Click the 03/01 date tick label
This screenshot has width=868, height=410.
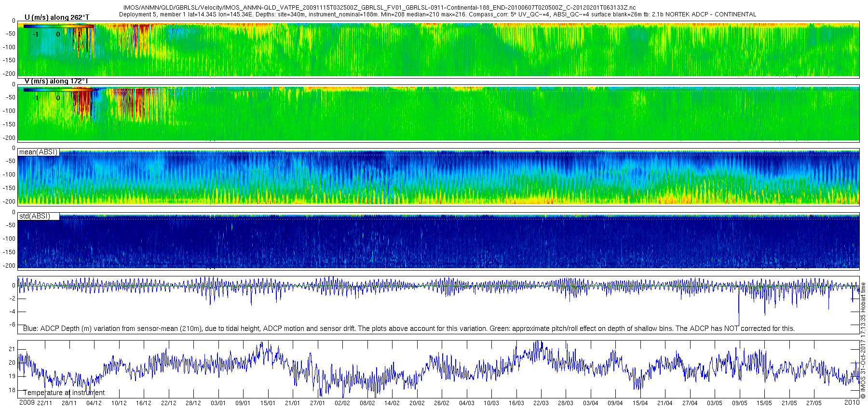(x=218, y=403)
